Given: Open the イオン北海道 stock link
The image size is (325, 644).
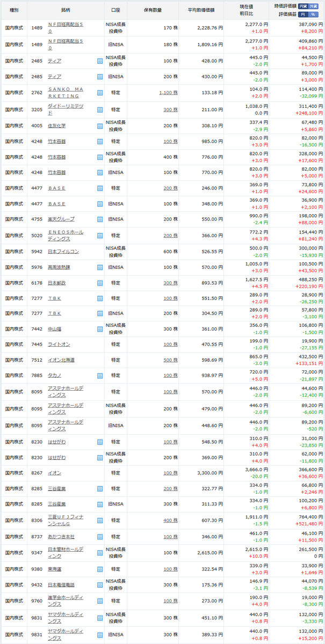Looking at the screenshot, I should (x=61, y=360).
